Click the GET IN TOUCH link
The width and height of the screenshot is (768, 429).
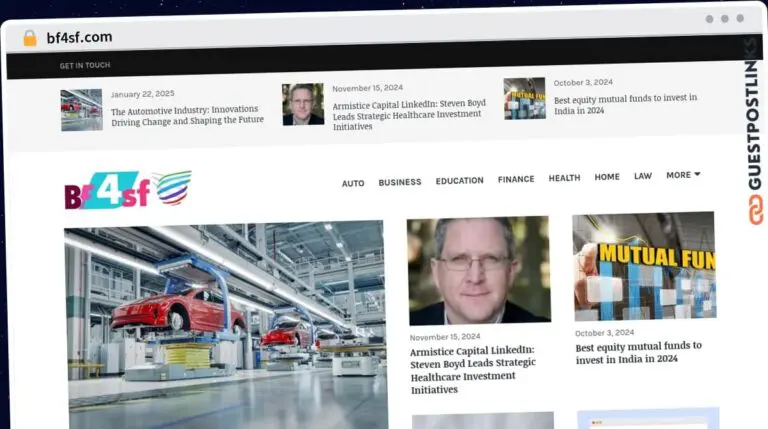[x=85, y=66]
